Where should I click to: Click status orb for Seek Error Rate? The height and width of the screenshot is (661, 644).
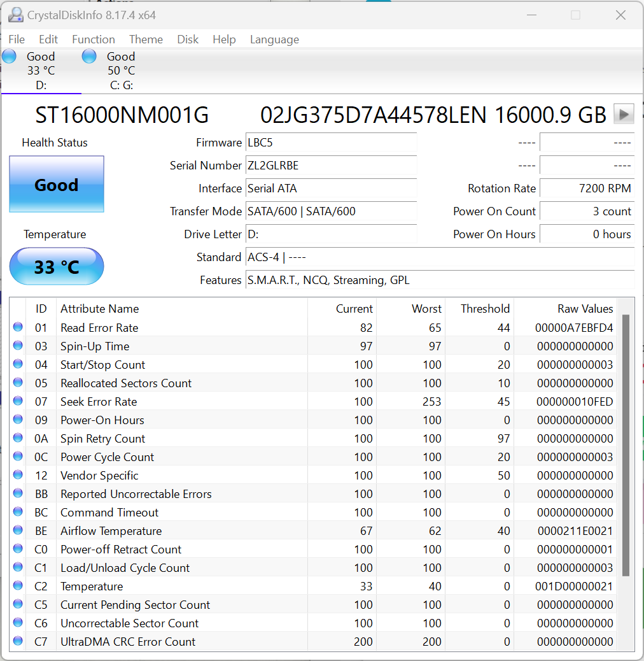pos(18,401)
